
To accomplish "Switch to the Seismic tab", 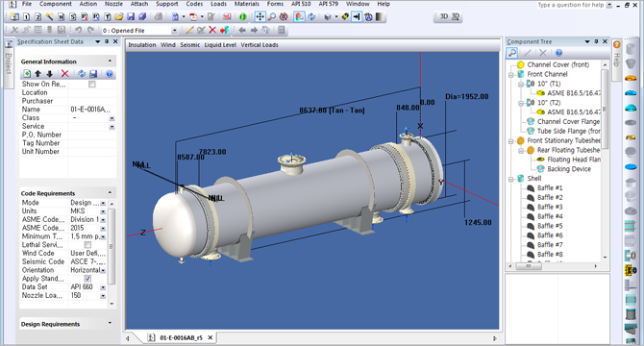I will (x=189, y=45).
